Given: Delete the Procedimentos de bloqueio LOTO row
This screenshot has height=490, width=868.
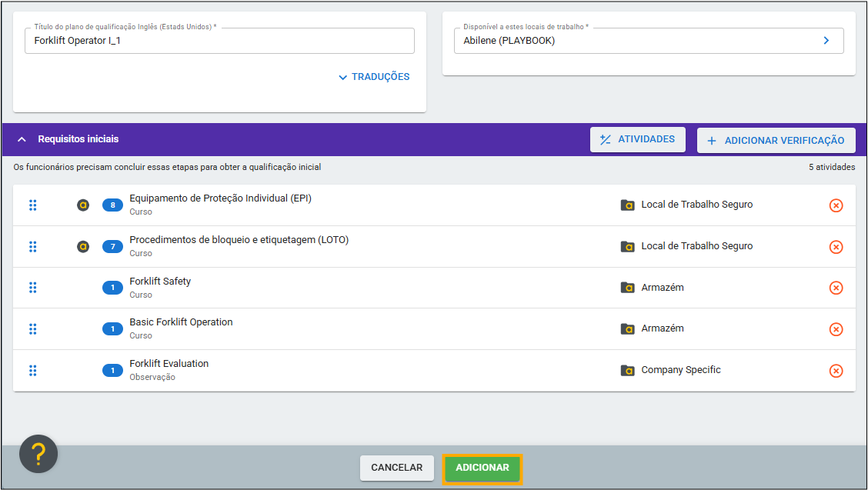Looking at the screenshot, I should point(836,247).
